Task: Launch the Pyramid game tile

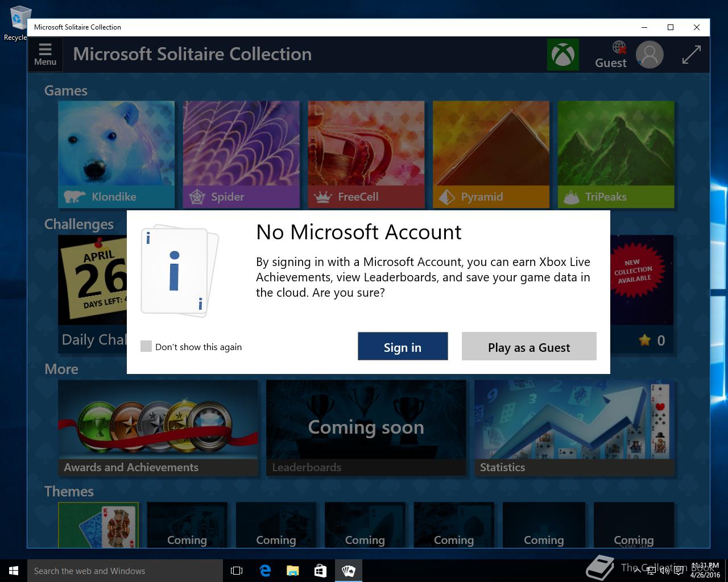Action: [491, 155]
